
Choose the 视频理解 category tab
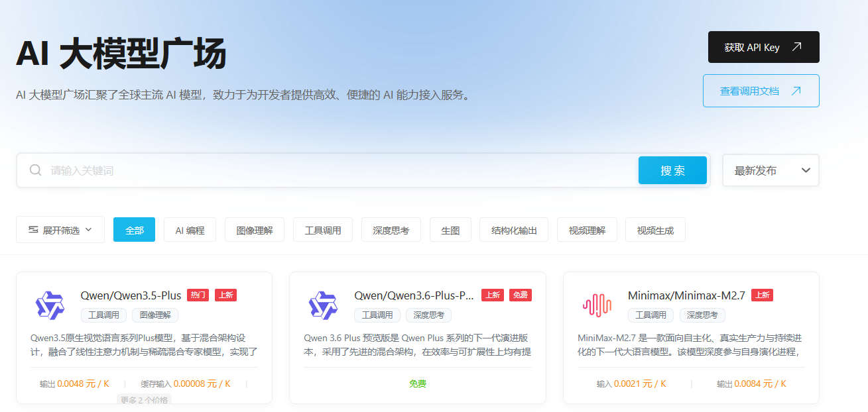587,230
